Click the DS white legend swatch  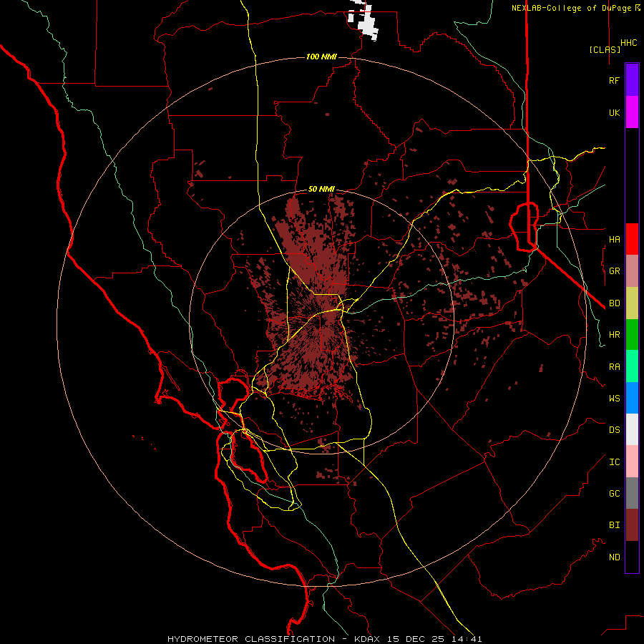tap(632, 429)
